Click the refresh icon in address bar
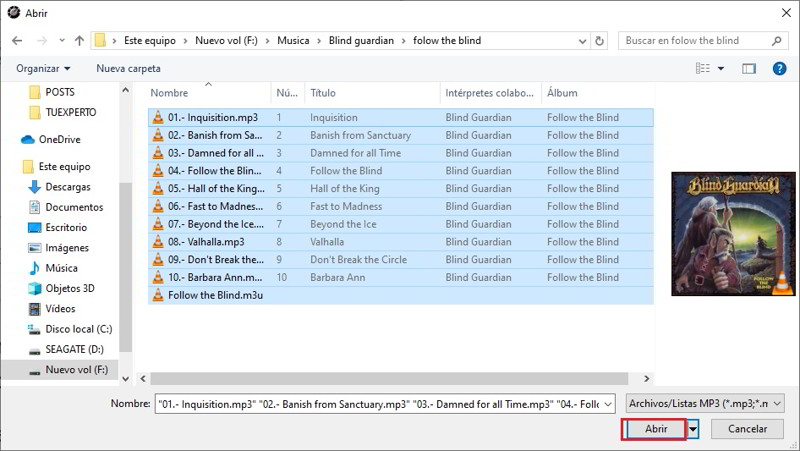The width and height of the screenshot is (800, 451). [x=599, y=41]
